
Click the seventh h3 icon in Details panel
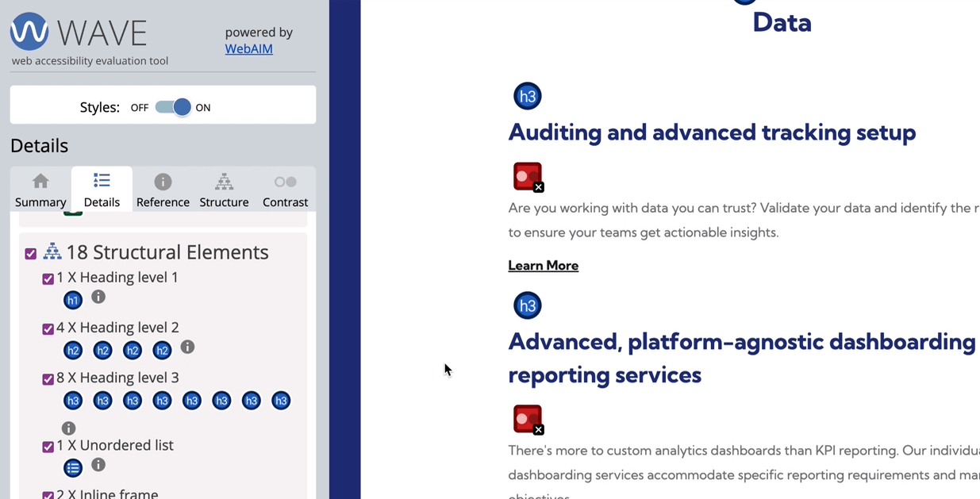[252, 401]
